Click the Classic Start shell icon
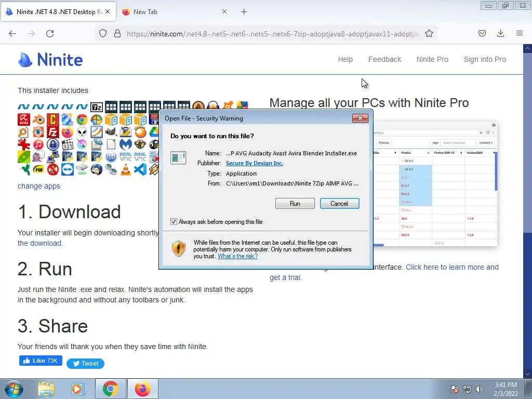The image size is (532, 399). [x=96, y=119]
